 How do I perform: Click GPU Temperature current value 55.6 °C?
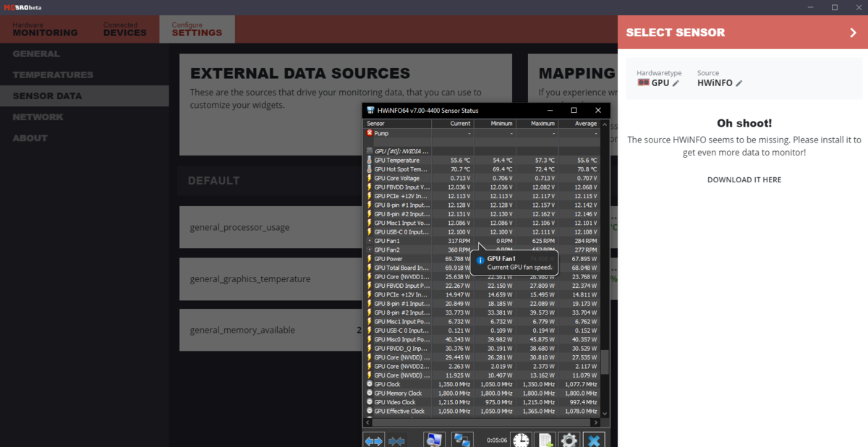460,160
